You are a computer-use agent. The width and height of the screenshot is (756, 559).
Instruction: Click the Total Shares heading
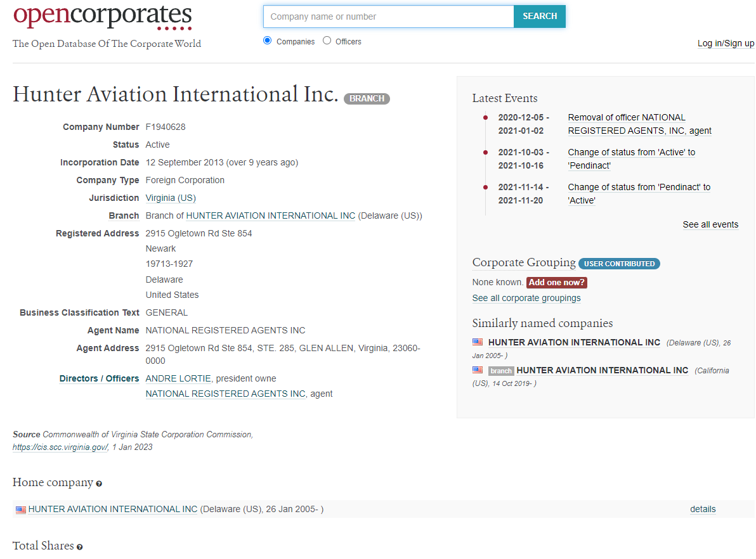pyautogui.click(x=43, y=546)
